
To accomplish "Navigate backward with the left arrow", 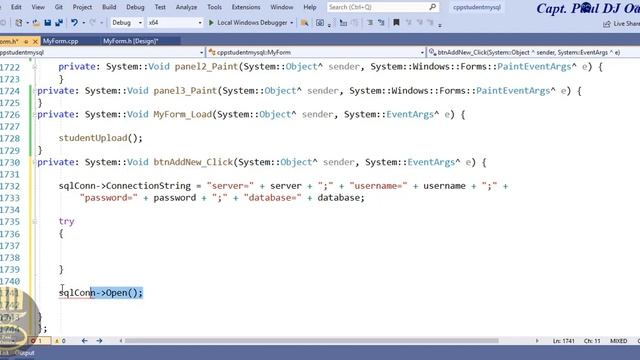I will coord(84,340).
